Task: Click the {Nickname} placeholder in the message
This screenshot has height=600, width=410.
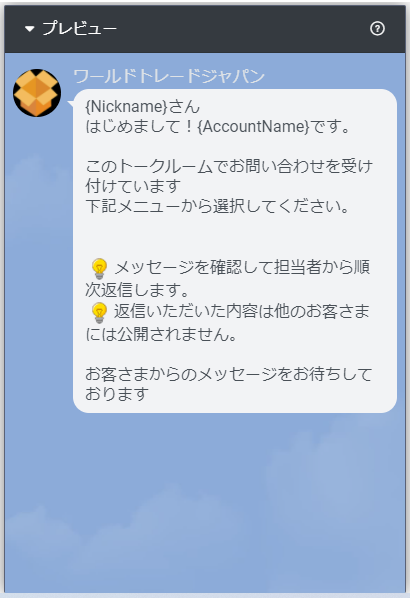Action: click(126, 106)
